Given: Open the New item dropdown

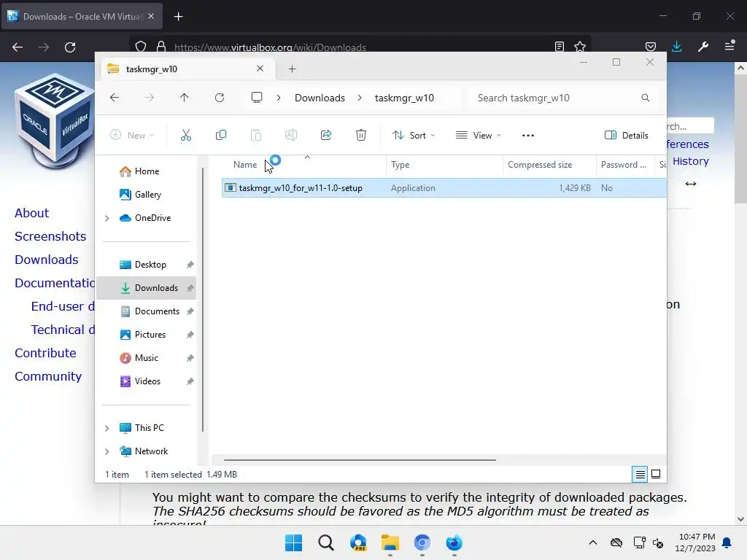Looking at the screenshot, I should [132, 135].
